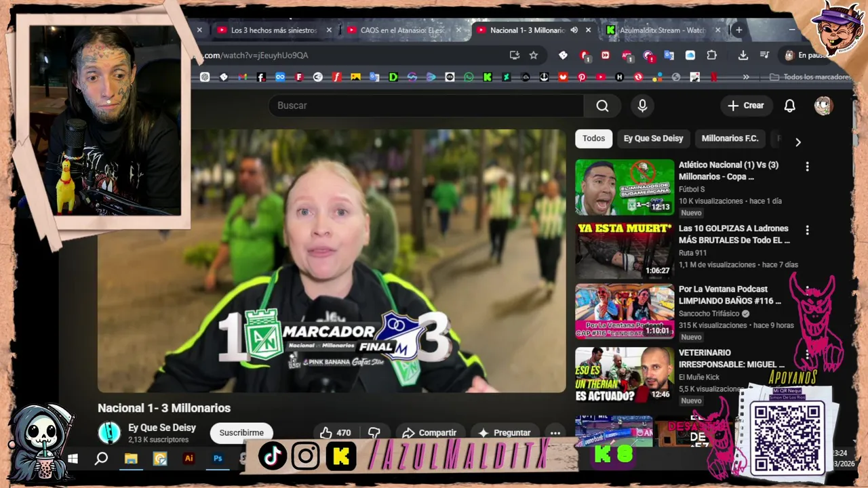Open the ChatGPT bookmark icon

(x=205, y=77)
